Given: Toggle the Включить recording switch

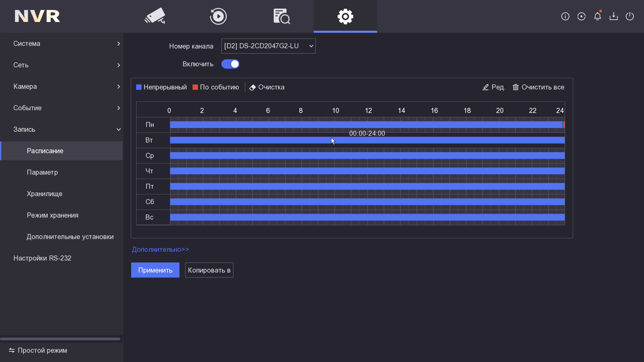Looking at the screenshot, I should [230, 64].
